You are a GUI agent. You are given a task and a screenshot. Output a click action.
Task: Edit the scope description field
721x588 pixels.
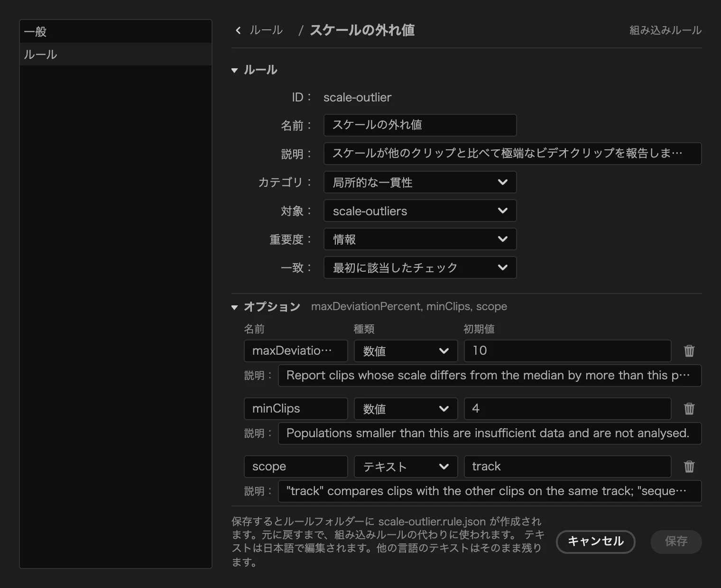[x=490, y=491]
